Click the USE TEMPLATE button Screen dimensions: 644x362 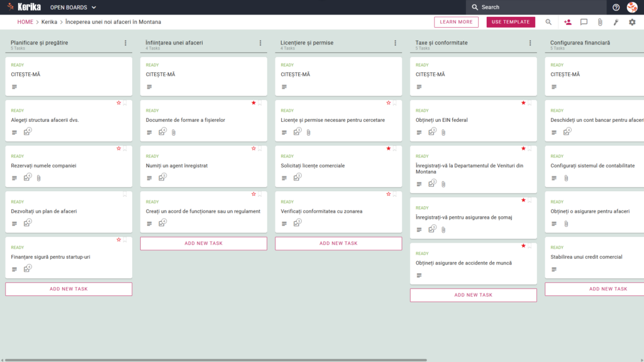tap(511, 22)
